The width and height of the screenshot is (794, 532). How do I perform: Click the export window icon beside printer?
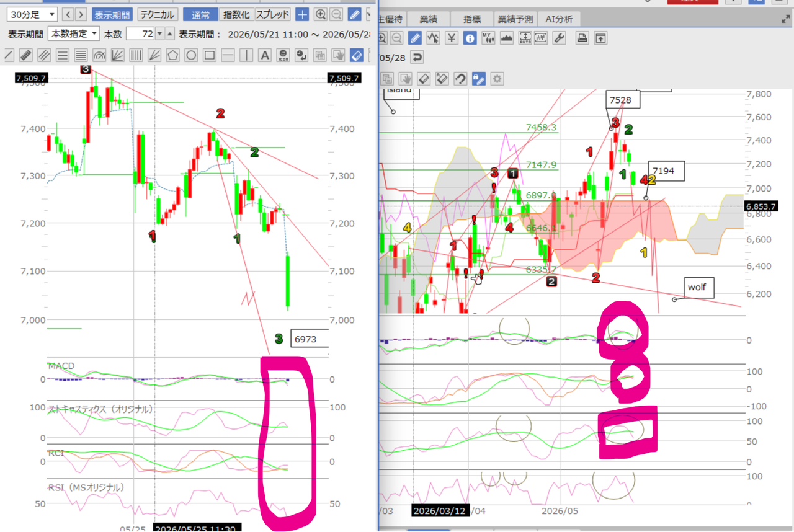click(600, 38)
